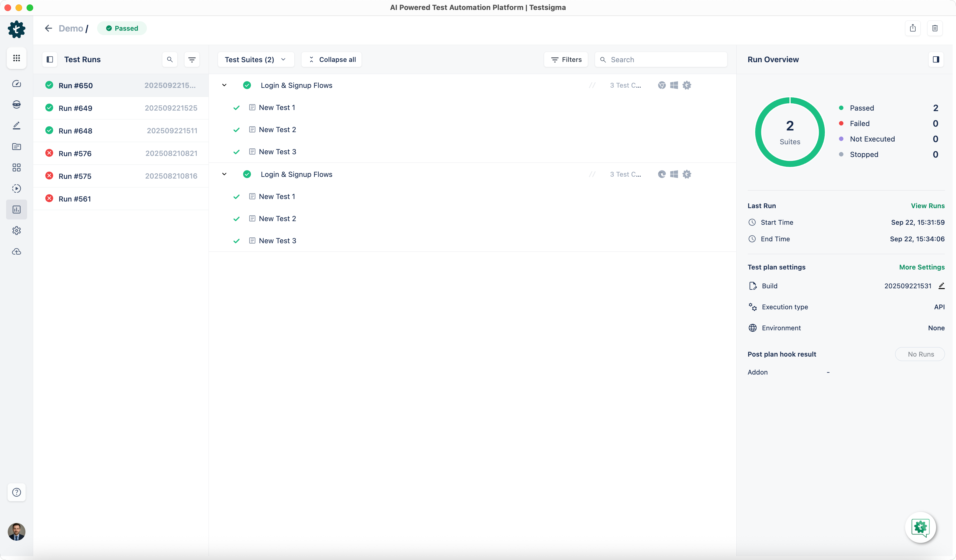Collapse the Test Runs left panel
The width and height of the screenshot is (956, 560).
(50, 59)
